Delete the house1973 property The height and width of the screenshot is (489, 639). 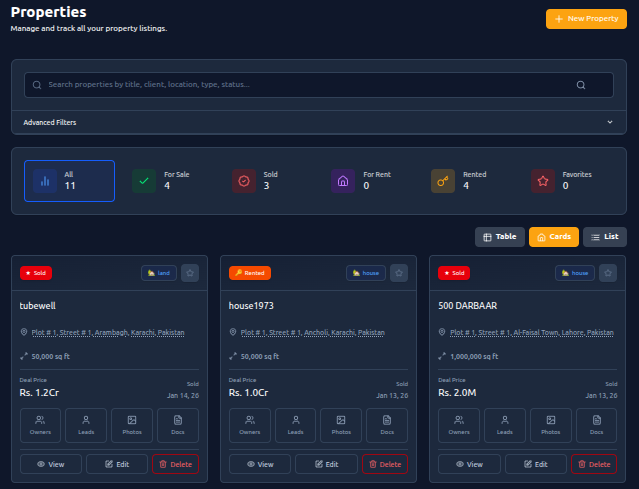(385, 464)
